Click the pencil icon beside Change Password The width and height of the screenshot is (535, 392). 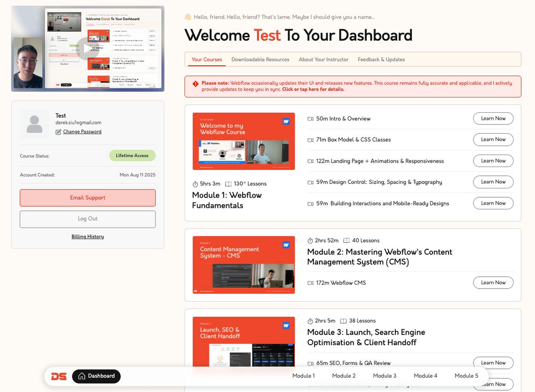(58, 132)
